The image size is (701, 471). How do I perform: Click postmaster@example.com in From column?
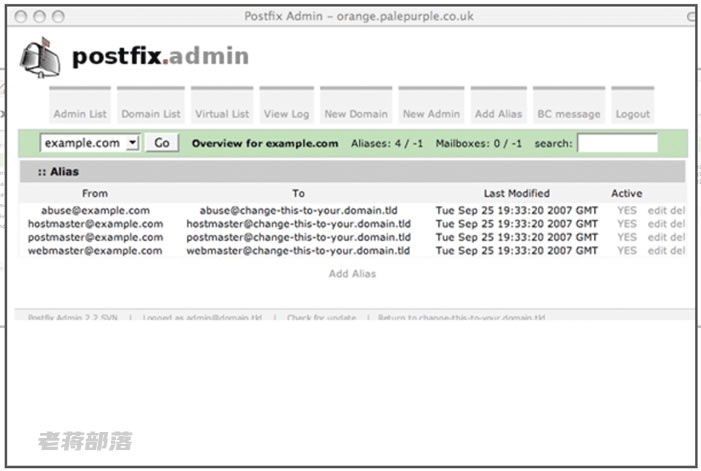coord(95,237)
